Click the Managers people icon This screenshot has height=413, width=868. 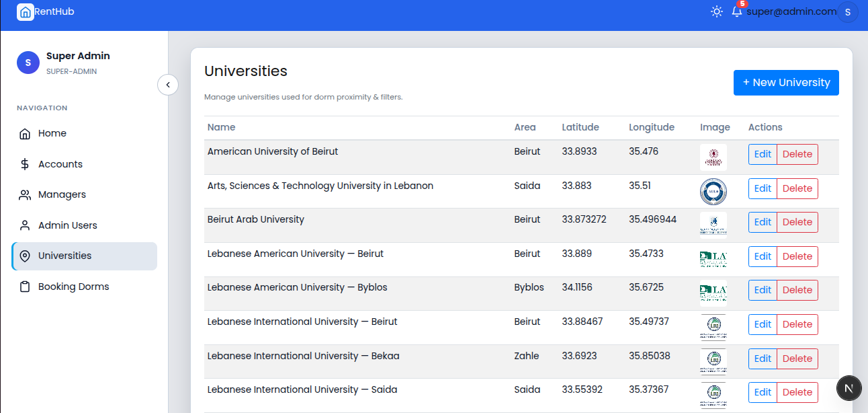coord(25,195)
